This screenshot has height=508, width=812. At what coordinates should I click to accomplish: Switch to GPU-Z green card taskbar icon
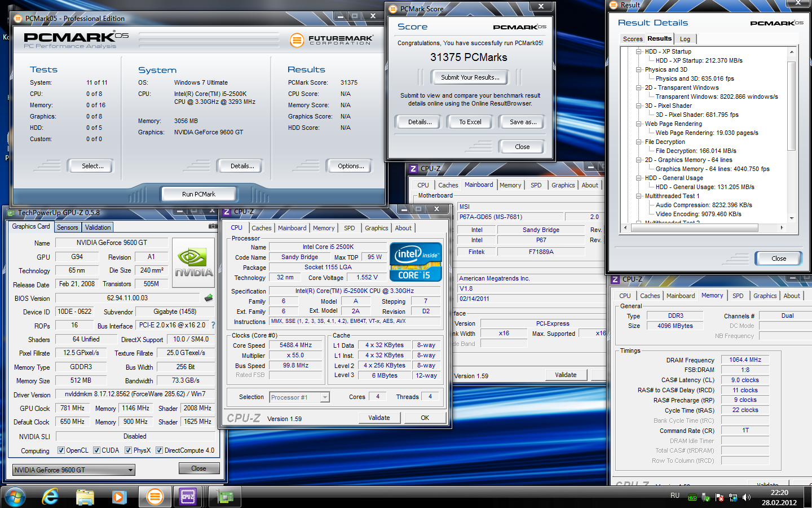[226, 497]
